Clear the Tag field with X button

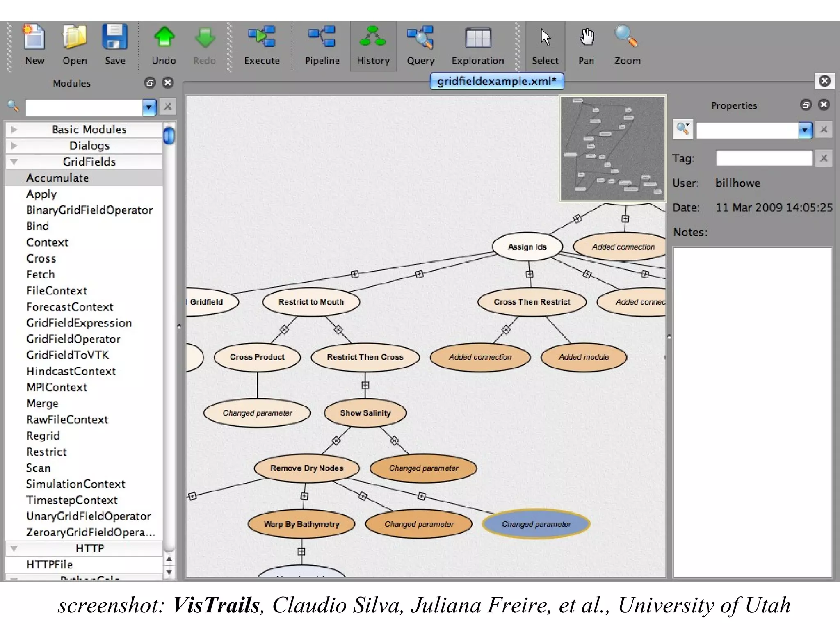[x=823, y=158]
